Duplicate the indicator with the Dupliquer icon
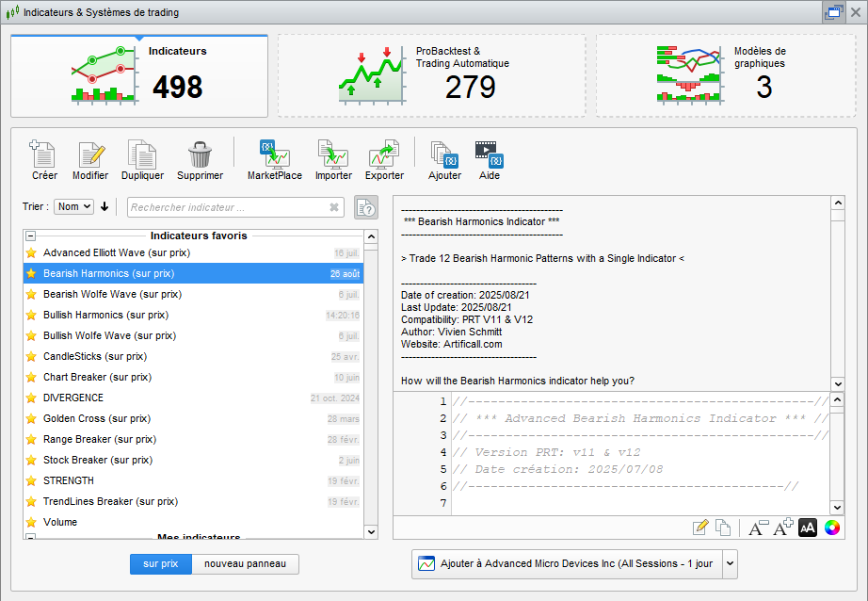Viewport: 868px width, 601px height. pos(142,155)
